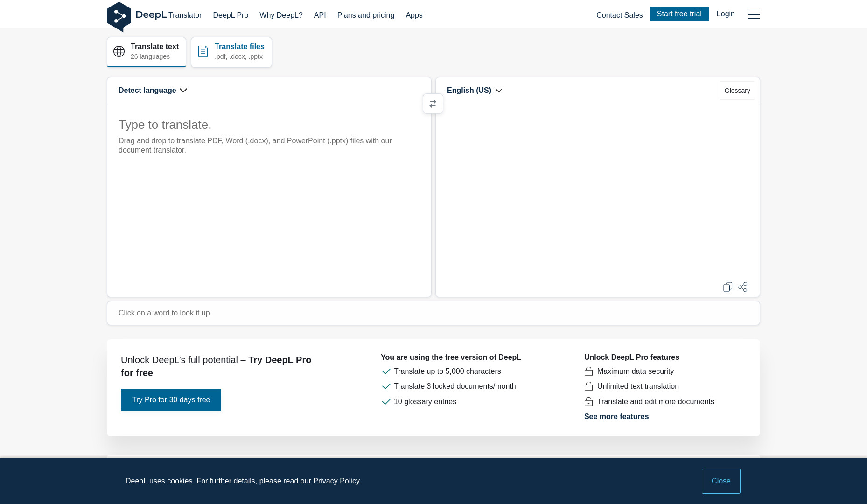This screenshot has width=867, height=504.
Task: Click the Contact Sales link
Action: click(x=619, y=15)
